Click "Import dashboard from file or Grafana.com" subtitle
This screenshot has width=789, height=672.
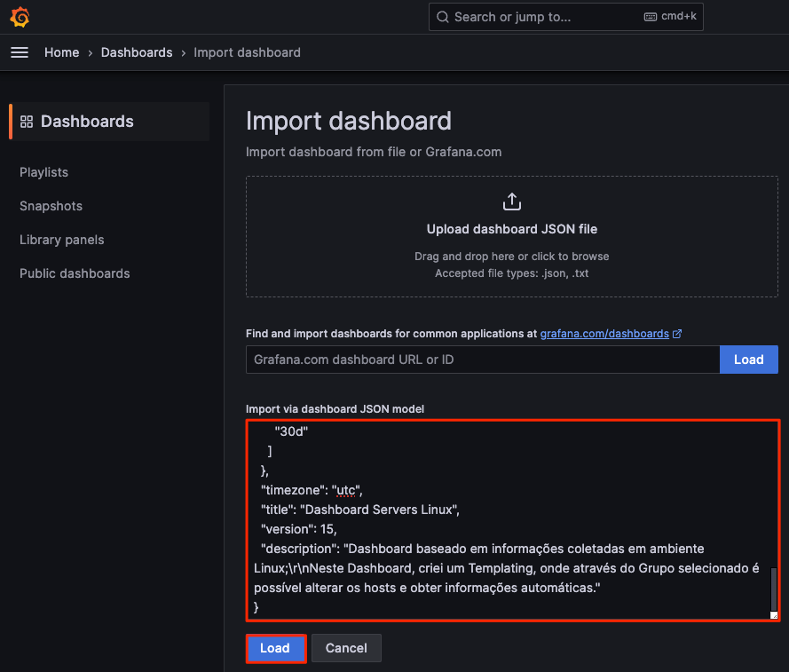(374, 152)
